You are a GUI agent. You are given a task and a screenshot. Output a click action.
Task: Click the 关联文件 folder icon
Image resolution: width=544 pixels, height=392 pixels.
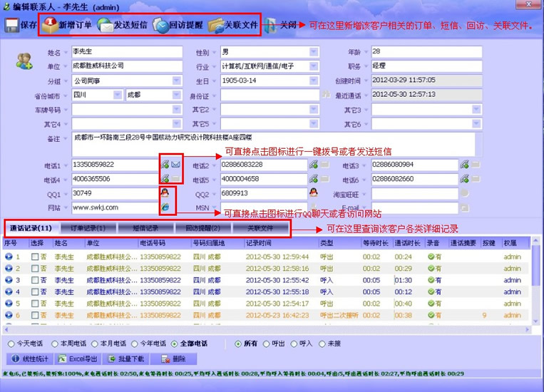216,26
